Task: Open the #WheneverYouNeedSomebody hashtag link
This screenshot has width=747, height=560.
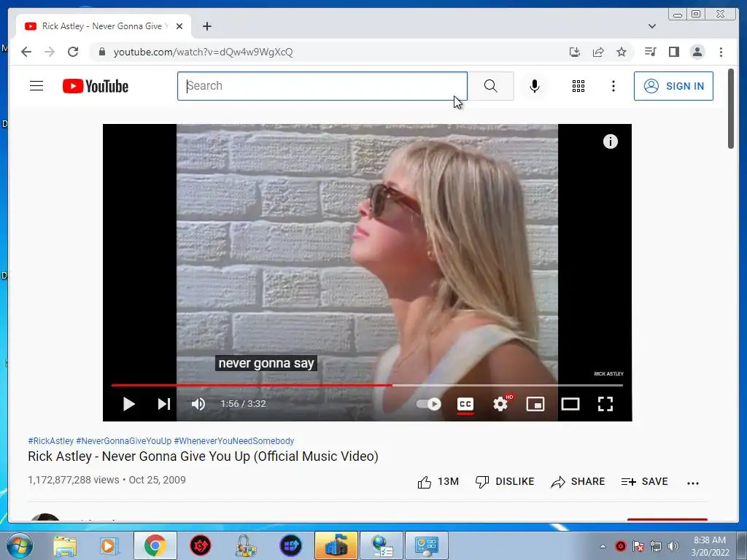Action: click(234, 441)
